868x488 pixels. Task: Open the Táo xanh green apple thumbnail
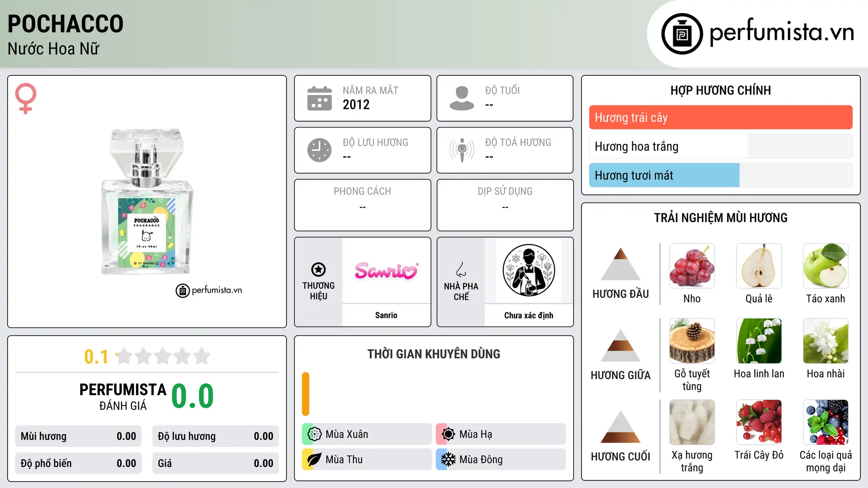826,266
